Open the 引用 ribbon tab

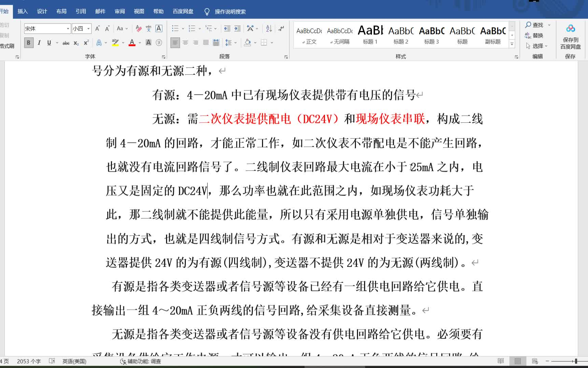[x=81, y=12]
